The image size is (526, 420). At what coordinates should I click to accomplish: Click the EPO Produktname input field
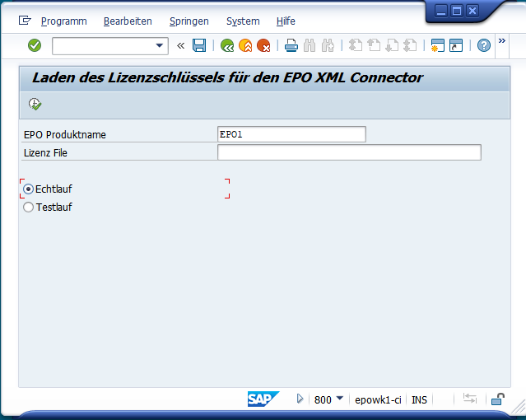pyautogui.click(x=291, y=134)
